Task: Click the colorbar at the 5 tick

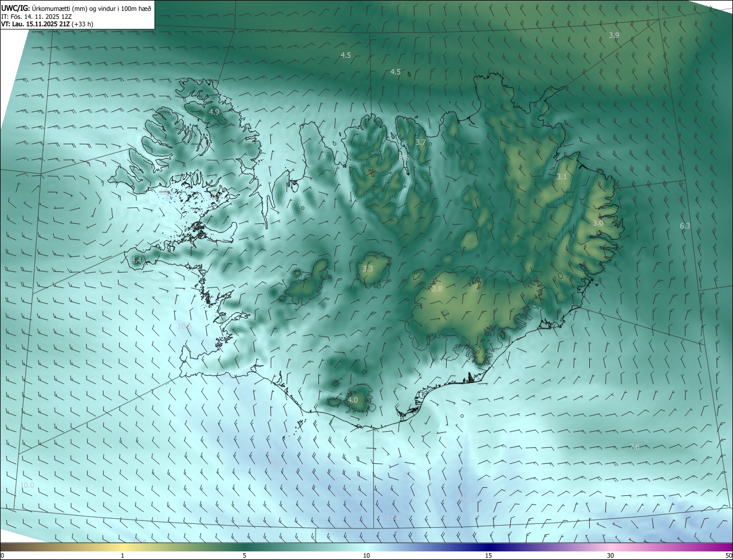Action: (x=245, y=555)
